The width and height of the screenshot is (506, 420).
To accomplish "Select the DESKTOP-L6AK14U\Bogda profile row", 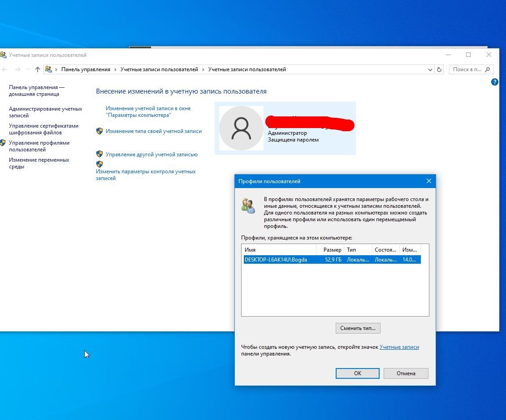I will coord(332,260).
